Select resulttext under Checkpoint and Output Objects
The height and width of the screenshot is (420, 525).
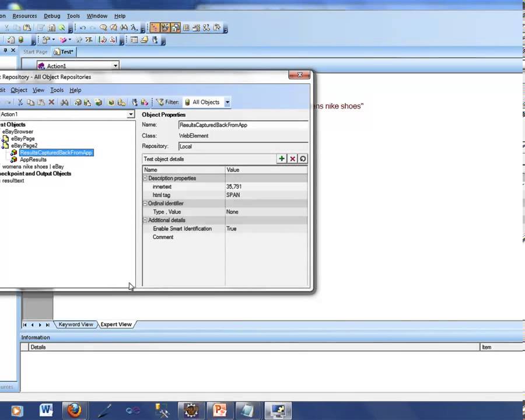point(13,180)
